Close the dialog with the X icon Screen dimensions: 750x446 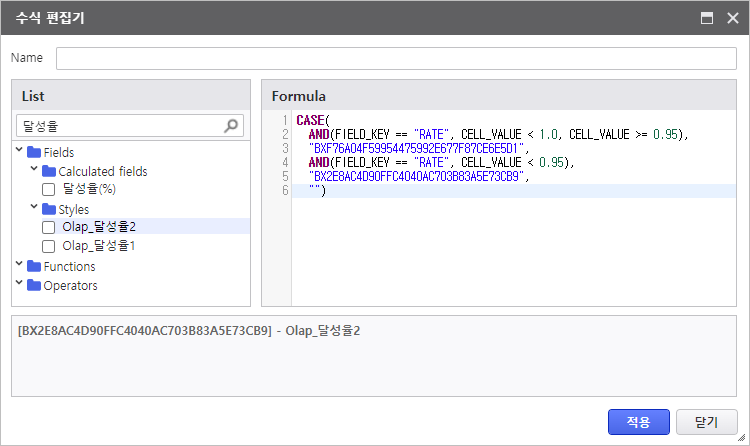[x=731, y=18]
